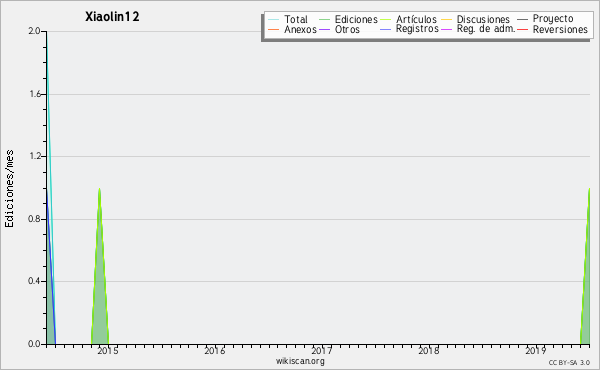Image resolution: width=600 pixels, height=370 pixels.
Task: Click the Reg. de adm. legend entry
Action: [x=478, y=29]
